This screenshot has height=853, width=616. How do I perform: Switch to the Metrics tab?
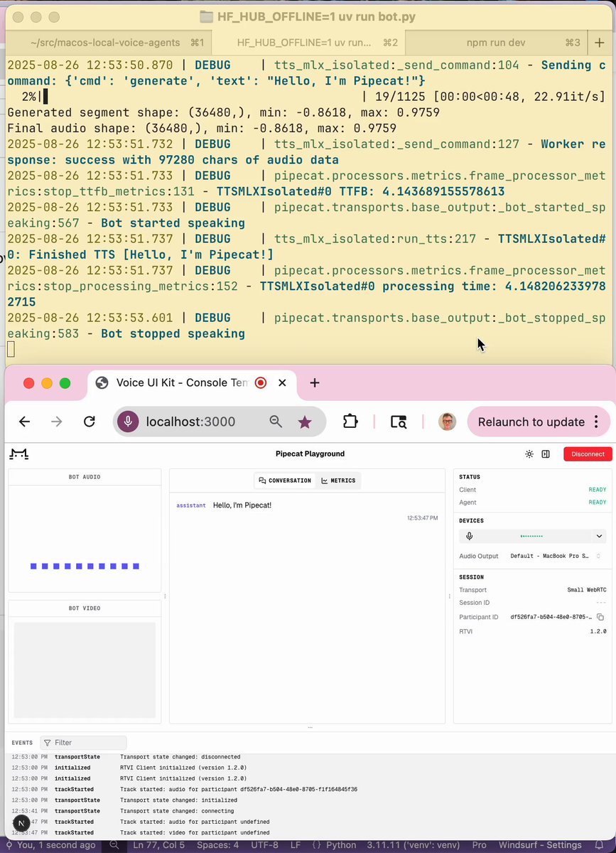(x=338, y=481)
